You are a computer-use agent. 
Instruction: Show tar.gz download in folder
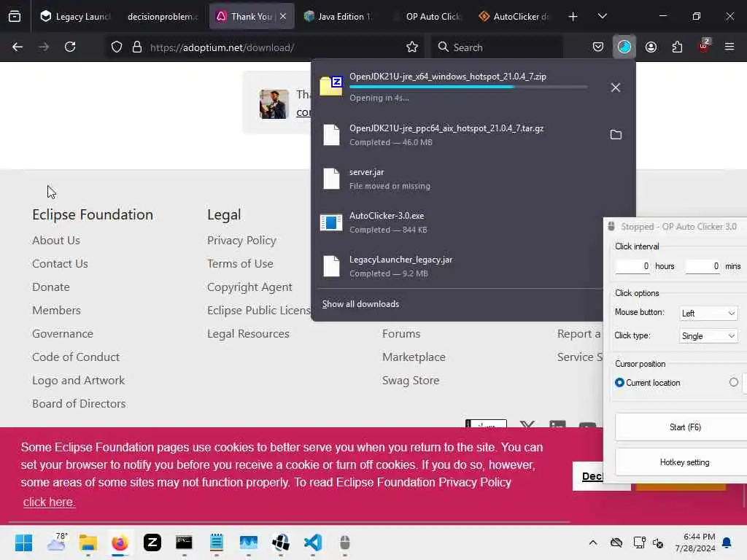click(616, 135)
